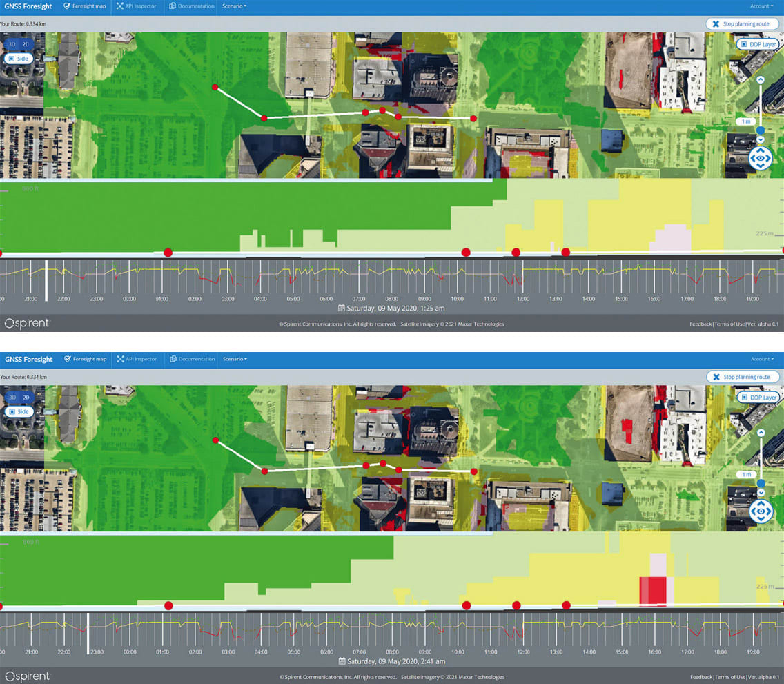784x684 pixels.
Task: Click GNSS Foresight brand in lower navbar
Action: (28, 359)
